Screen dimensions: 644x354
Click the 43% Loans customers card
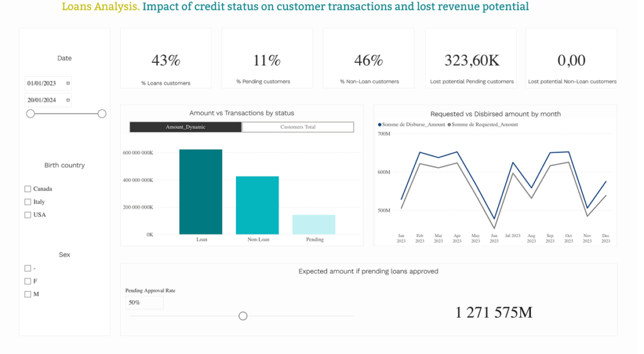point(166,58)
